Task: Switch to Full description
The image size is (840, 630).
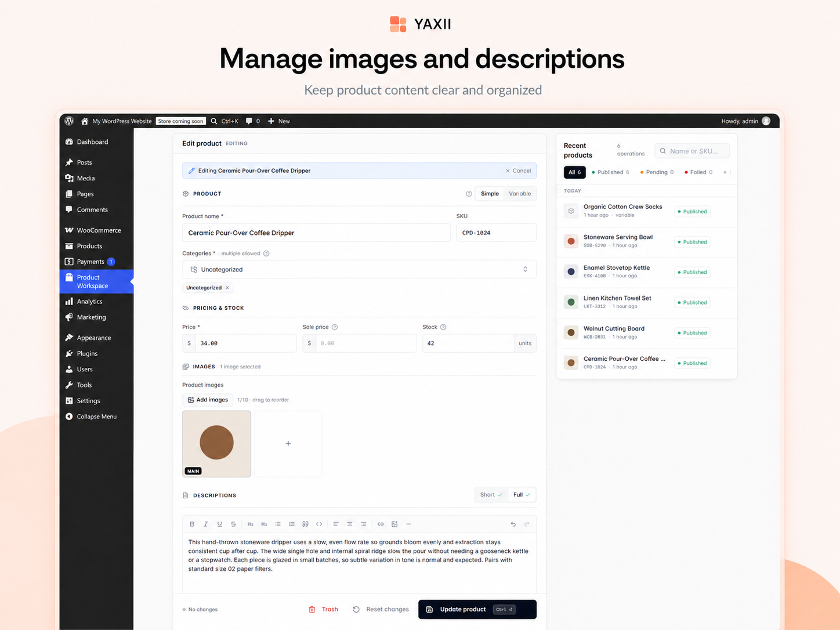Action: point(522,495)
